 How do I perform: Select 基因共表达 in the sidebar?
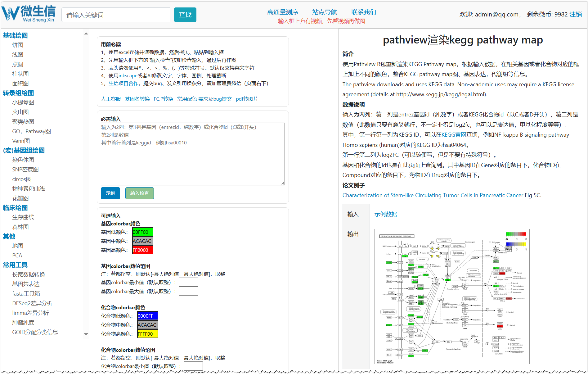(x=26, y=284)
